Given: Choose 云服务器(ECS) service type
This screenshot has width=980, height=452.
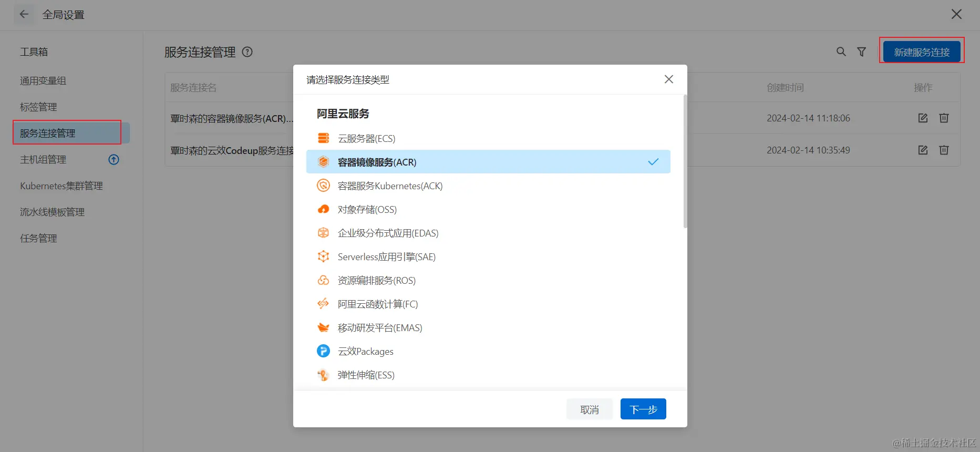Looking at the screenshot, I should pyautogui.click(x=488, y=138).
